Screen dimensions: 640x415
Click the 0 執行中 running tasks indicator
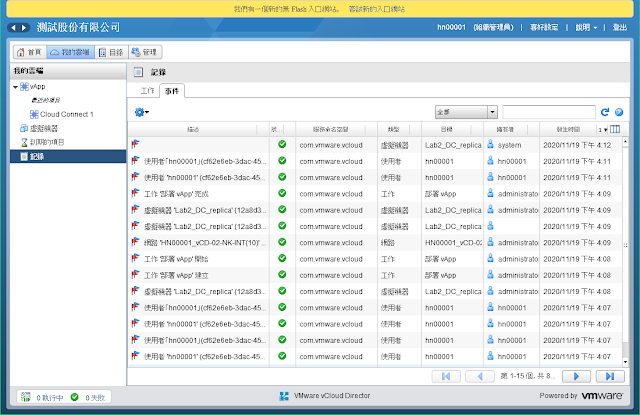(x=42, y=397)
